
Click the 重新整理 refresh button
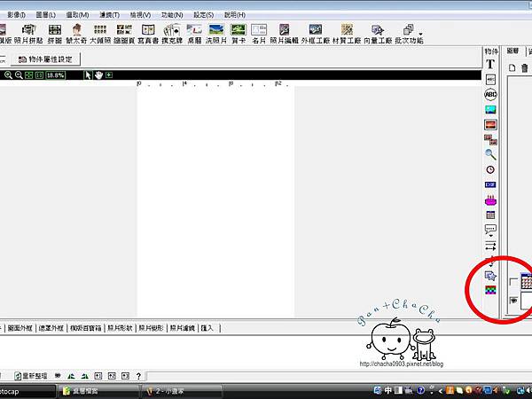pos(32,376)
